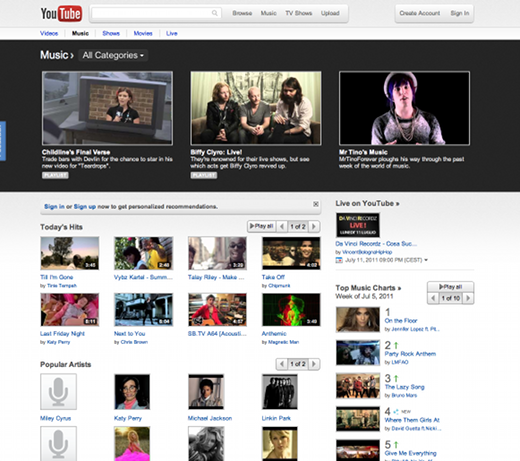This screenshot has width=520, height=461.
Task: Click Da Vinci Recordz live thumbnail
Action: coord(358,225)
